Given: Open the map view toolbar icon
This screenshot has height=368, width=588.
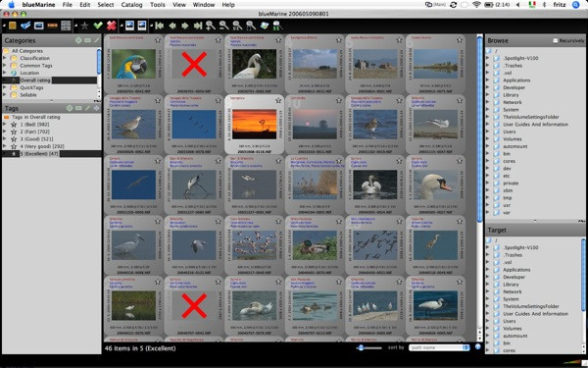Looking at the screenshot, I should click(265, 26).
